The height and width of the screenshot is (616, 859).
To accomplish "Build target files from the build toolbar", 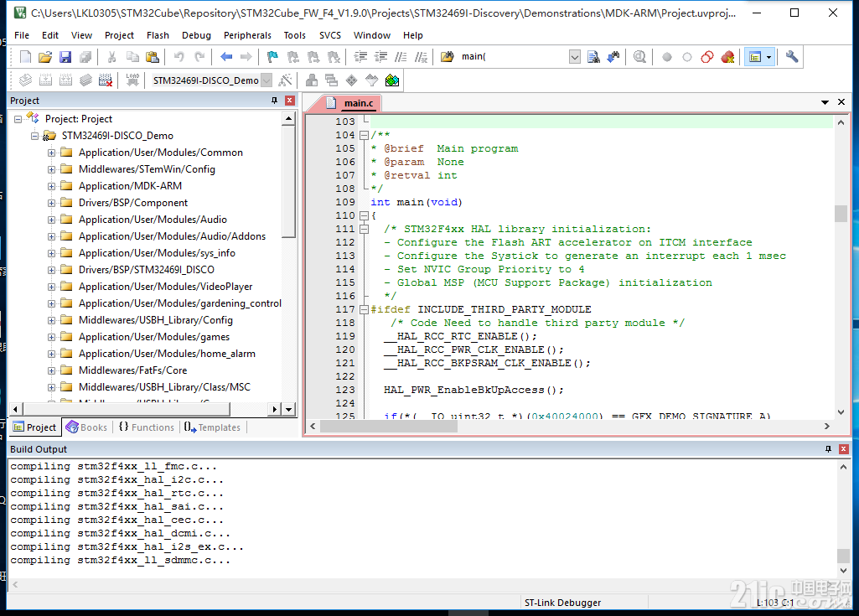I will tap(45, 80).
